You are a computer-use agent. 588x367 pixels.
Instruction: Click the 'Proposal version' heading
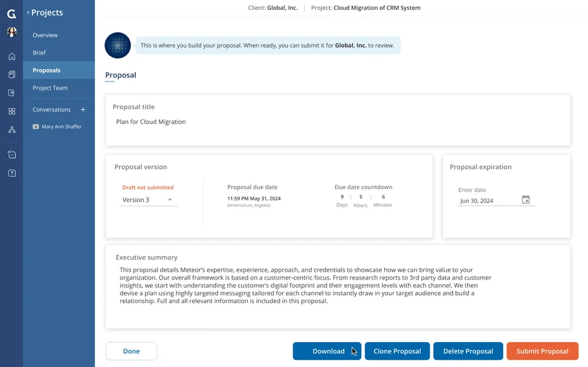click(140, 167)
